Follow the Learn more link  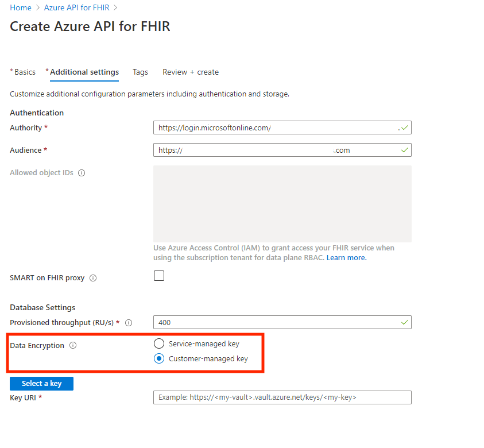(346, 258)
